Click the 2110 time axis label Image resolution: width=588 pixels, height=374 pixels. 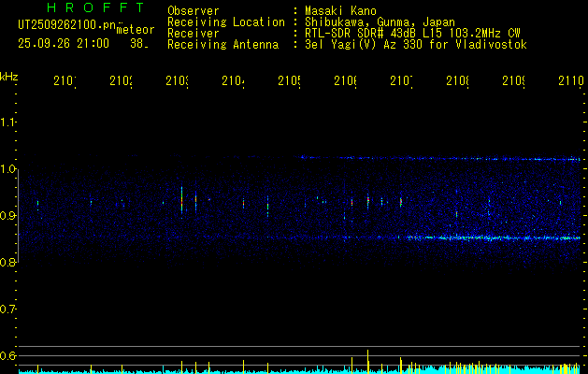(x=571, y=80)
